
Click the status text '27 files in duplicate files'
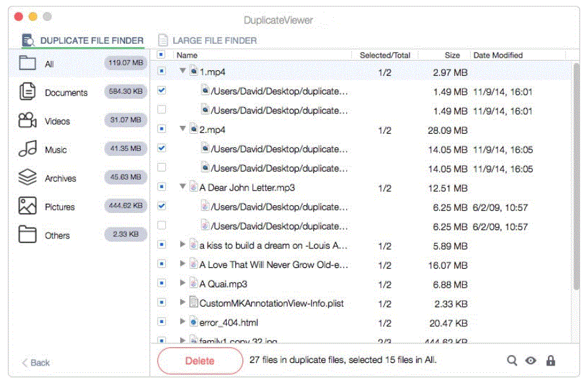298,360
